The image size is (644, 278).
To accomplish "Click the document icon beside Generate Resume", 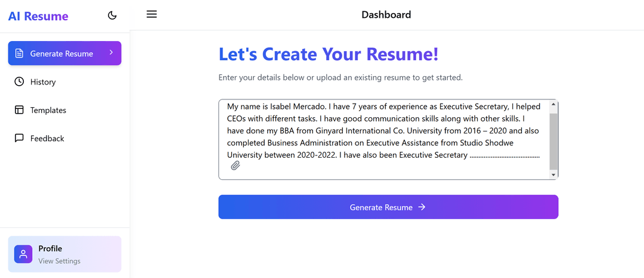I will point(19,54).
